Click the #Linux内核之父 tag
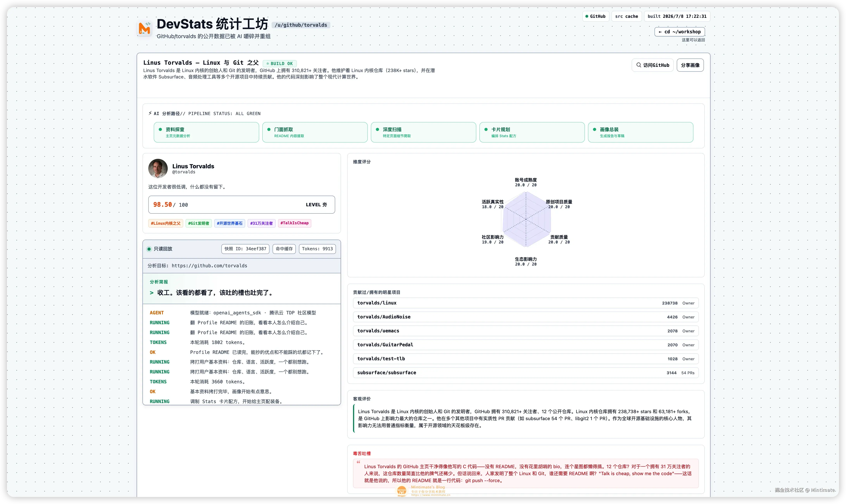This screenshot has width=846, height=504. point(166,223)
